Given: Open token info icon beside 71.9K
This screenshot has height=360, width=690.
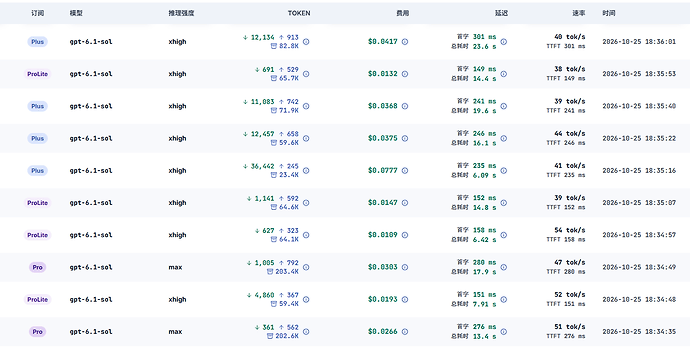Looking at the screenshot, I should pyautogui.click(x=306, y=106).
